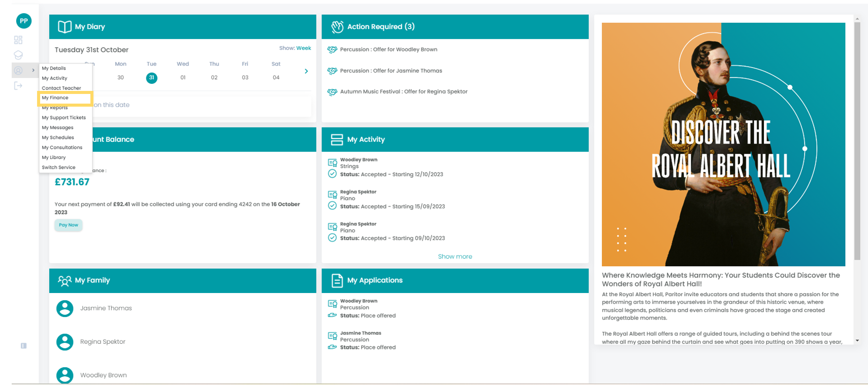This screenshot has width=868, height=387.
Task: Select Monday 30 in the diary
Action: click(x=120, y=78)
